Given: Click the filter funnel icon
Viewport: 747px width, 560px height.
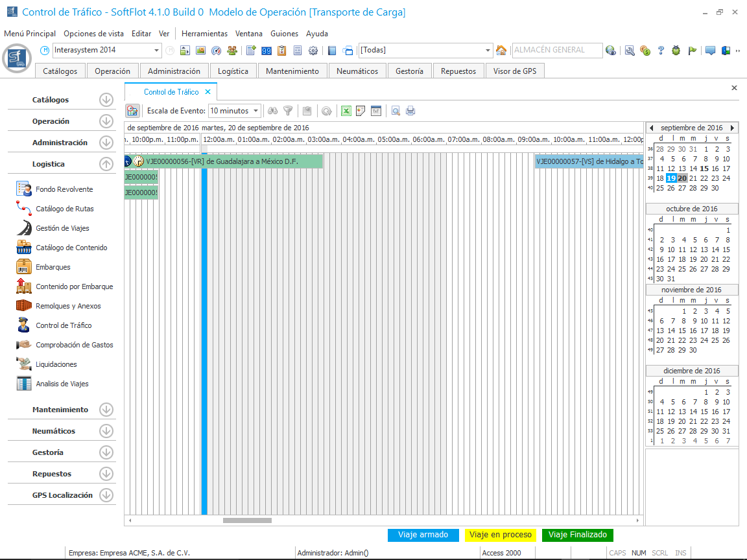Looking at the screenshot, I should point(288,111).
